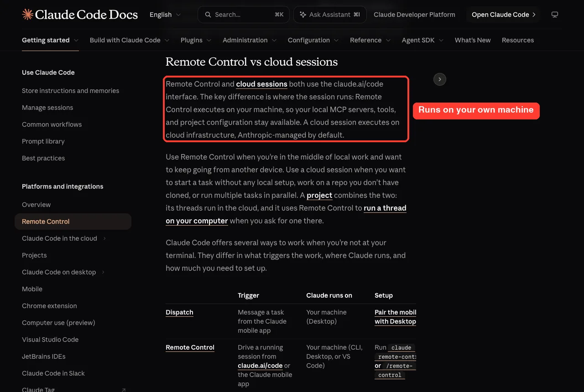The image size is (584, 392).
Task: Open Best practices in the sidebar
Action: pyautogui.click(x=43, y=158)
